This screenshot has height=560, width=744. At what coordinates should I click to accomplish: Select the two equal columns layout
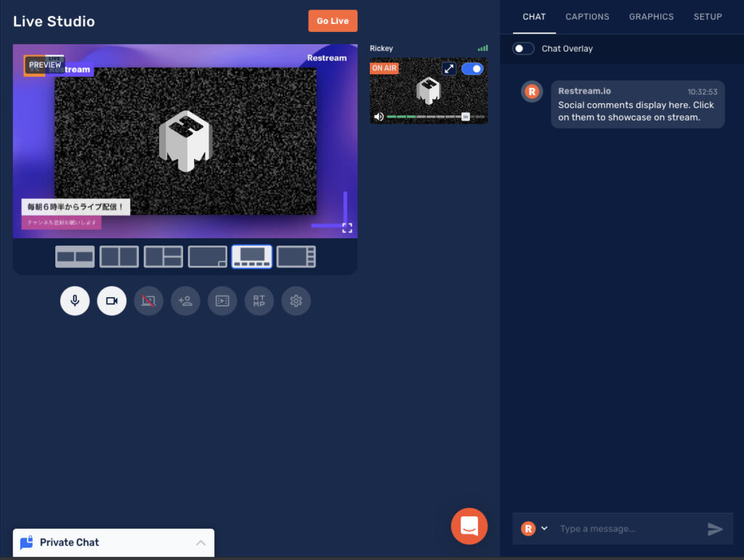[x=119, y=256]
